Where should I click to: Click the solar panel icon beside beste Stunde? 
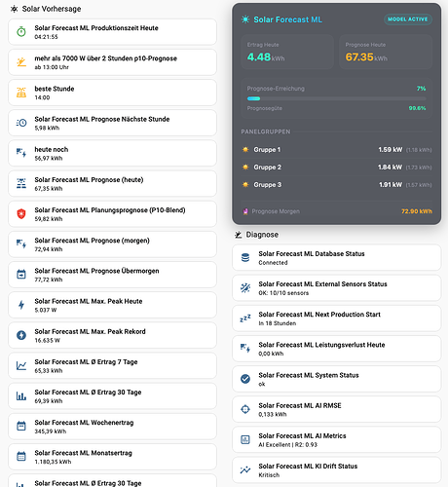[x=21, y=93]
